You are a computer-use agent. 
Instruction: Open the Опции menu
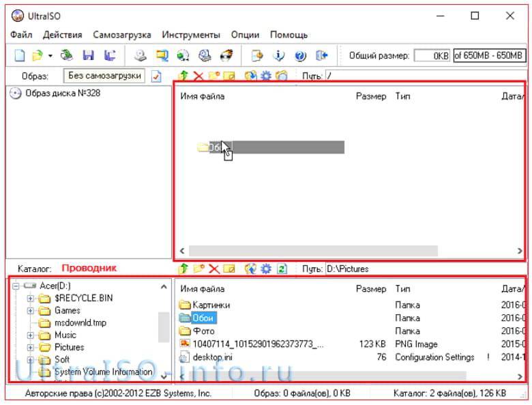(245, 35)
